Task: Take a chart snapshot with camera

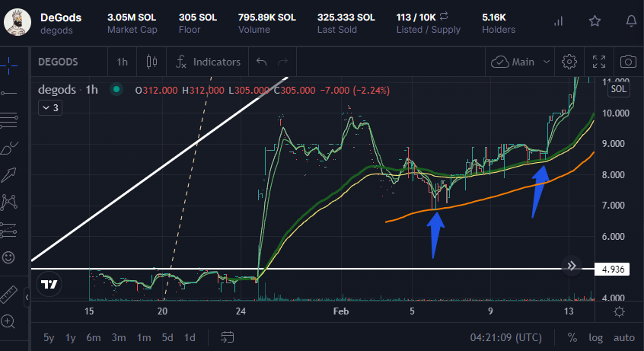Action: [628, 62]
